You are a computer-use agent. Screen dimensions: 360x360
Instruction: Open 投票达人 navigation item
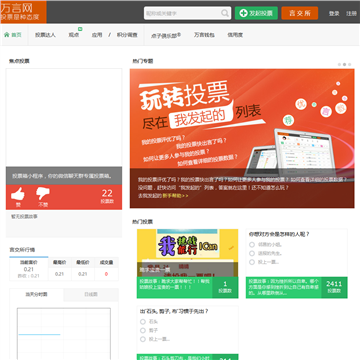tap(45, 35)
